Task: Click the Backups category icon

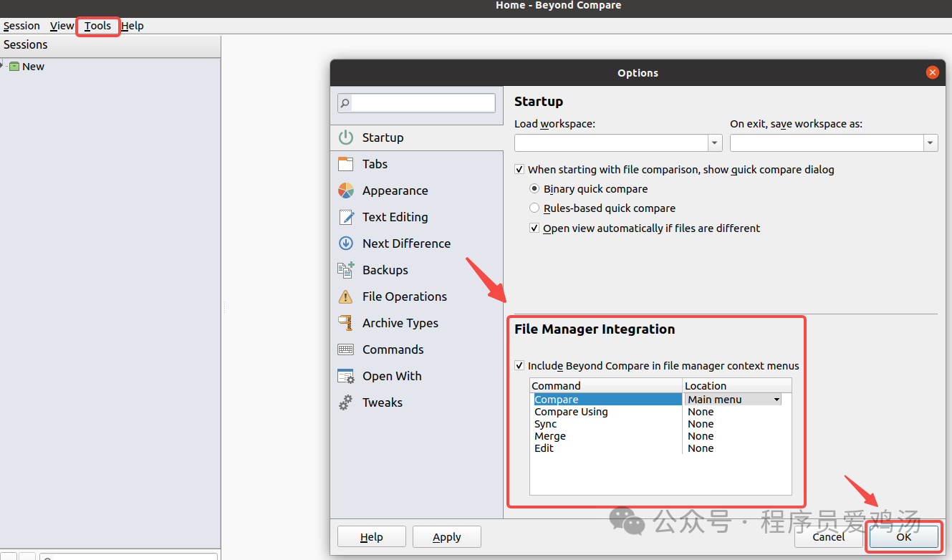Action: (346, 270)
